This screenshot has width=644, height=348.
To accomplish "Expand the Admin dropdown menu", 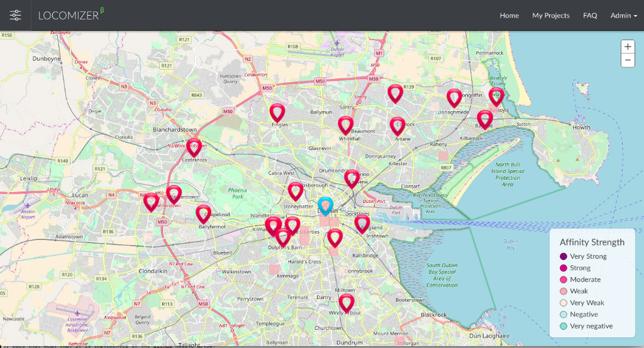I will [x=623, y=16].
